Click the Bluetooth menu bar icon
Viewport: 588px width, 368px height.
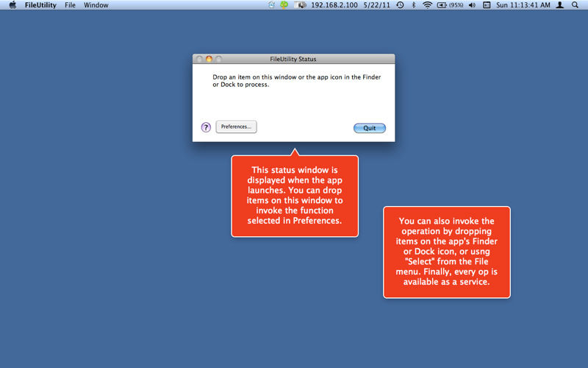point(414,5)
